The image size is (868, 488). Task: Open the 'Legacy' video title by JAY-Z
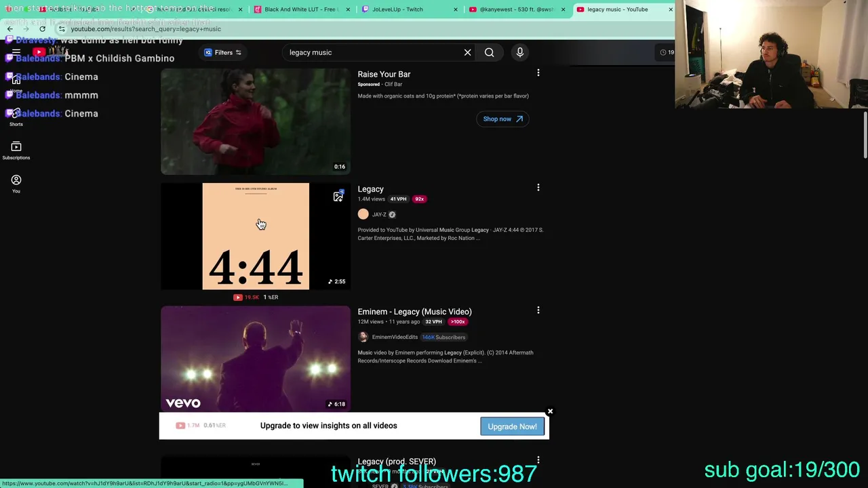click(x=370, y=189)
